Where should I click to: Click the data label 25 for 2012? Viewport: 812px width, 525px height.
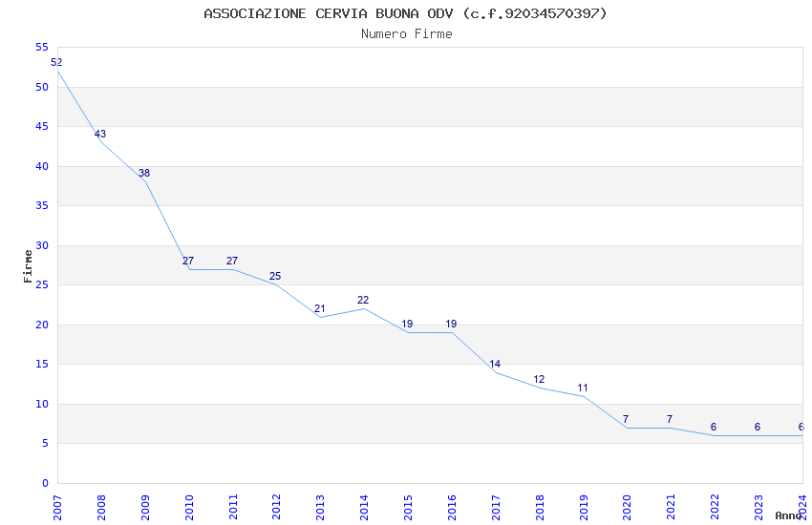click(275, 276)
